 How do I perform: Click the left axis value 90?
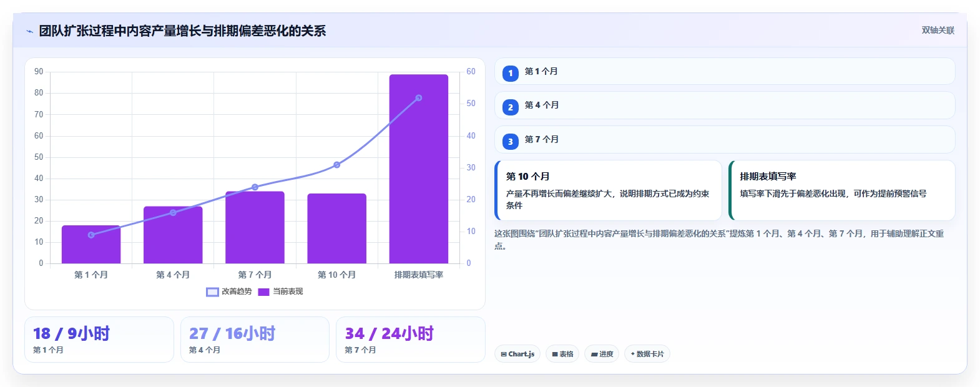[x=39, y=72]
